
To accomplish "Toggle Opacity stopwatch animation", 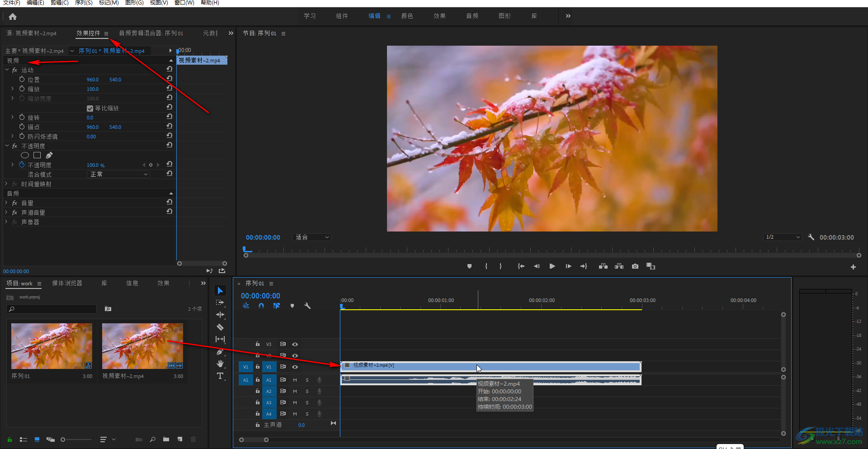I will [22, 165].
